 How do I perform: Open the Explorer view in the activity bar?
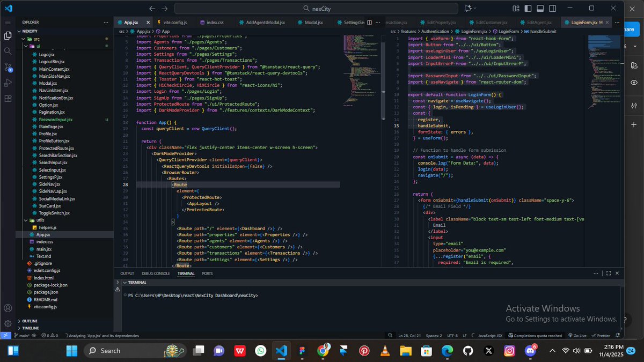click(x=8, y=35)
